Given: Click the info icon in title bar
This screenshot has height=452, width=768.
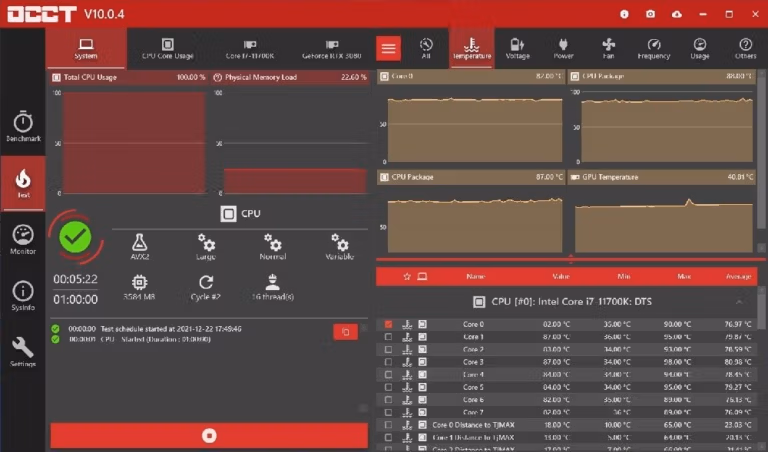Looking at the screenshot, I should (x=624, y=14).
